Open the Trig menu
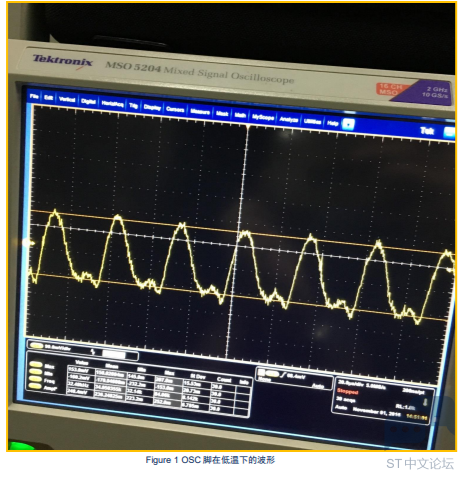Viewport: 463px width, 479px height. click(x=133, y=106)
